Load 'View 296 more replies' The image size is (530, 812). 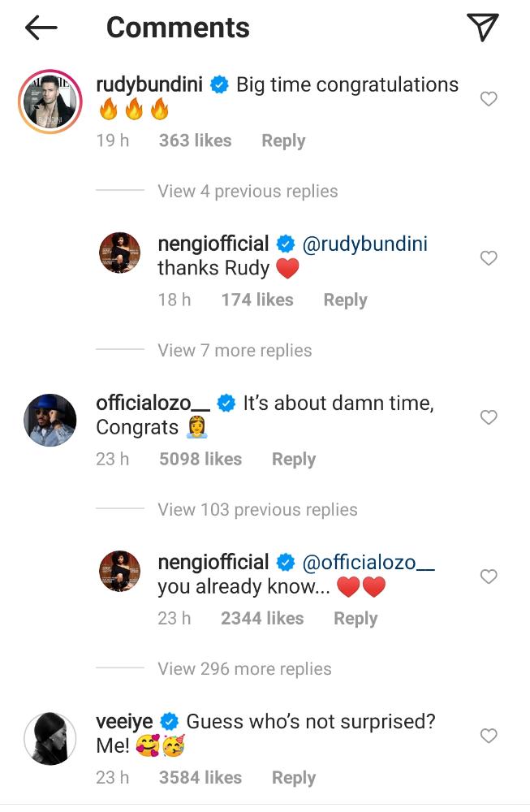tap(244, 669)
